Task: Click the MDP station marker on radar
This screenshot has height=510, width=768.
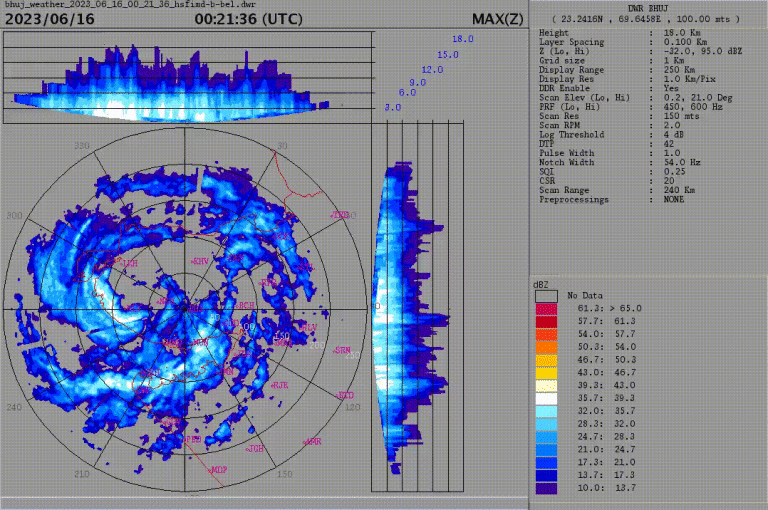Action: (217, 470)
